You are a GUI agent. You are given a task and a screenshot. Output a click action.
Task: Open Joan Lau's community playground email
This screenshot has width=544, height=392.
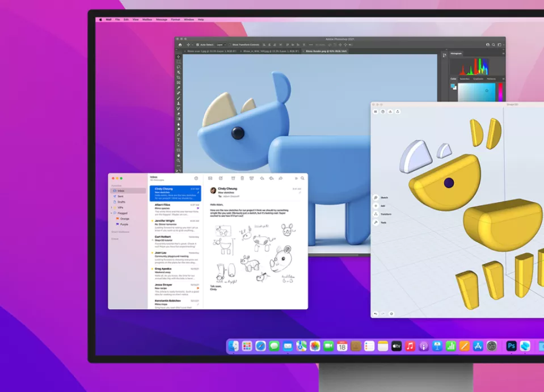click(175, 258)
